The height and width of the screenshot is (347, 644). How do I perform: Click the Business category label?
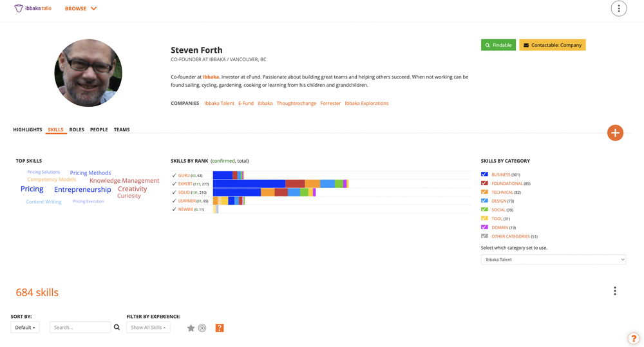500,174
